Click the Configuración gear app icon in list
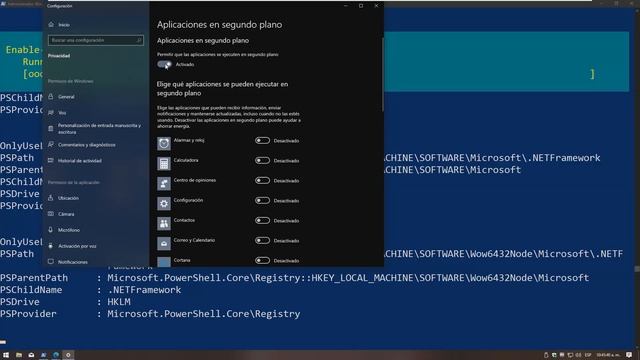This screenshot has width=640, height=360. tap(164, 203)
